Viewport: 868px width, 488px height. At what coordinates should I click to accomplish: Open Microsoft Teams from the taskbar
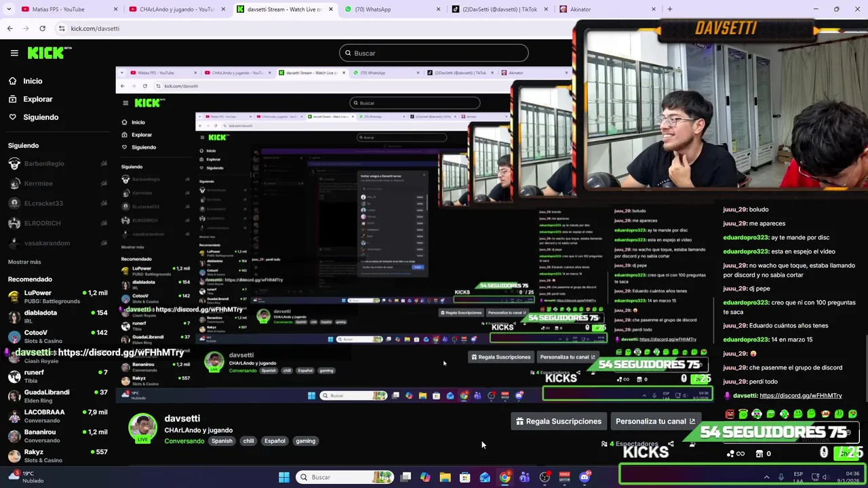(525, 477)
